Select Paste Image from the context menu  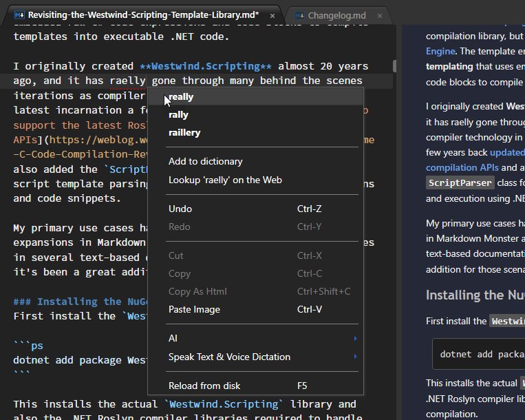pos(194,309)
